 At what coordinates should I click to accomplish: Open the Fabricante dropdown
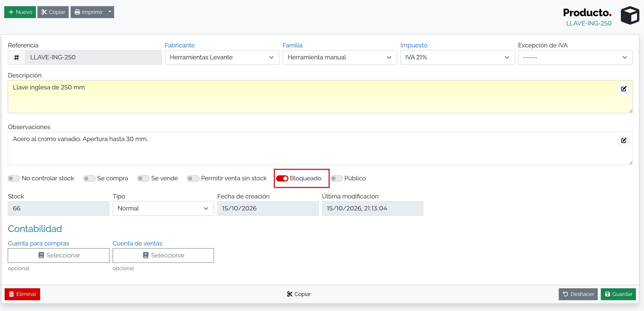pos(222,57)
